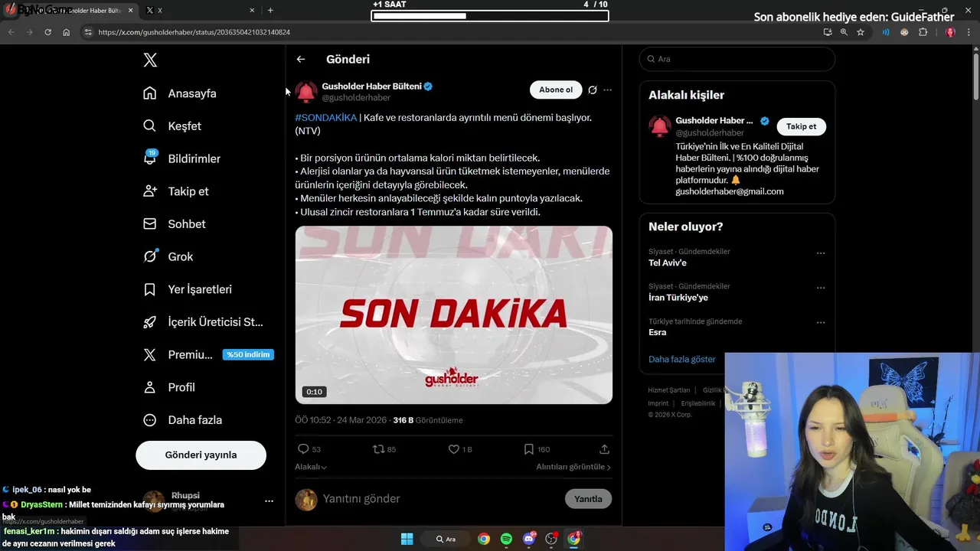
Task: Click view site information icon in address bar
Action: [88, 32]
